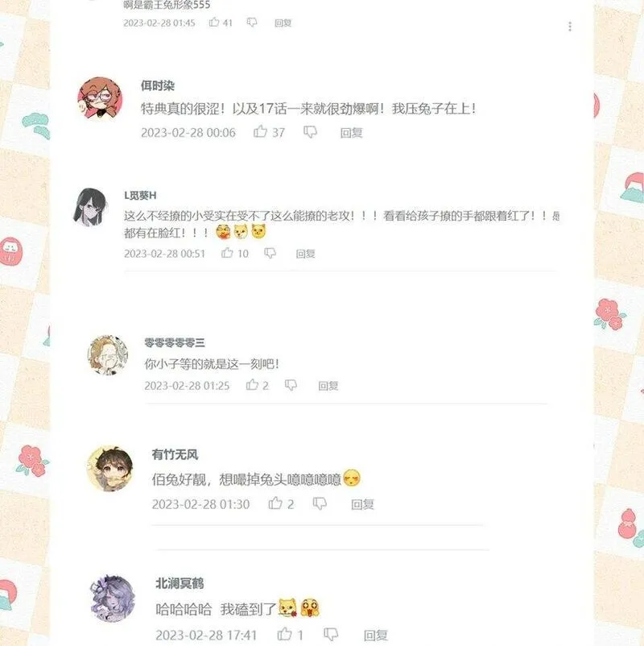Dislike L觅葵H's comment
The width and height of the screenshot is (644, 646).
270,253
